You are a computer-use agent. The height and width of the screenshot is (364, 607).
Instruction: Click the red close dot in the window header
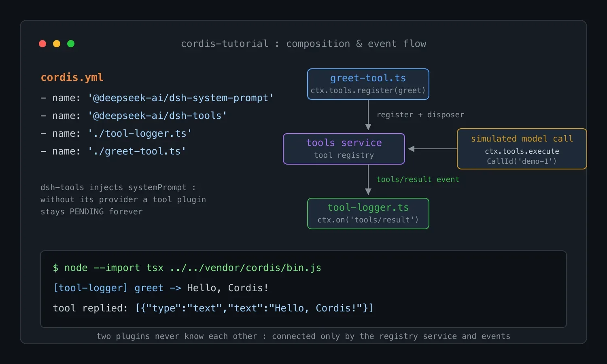(42, 44)
